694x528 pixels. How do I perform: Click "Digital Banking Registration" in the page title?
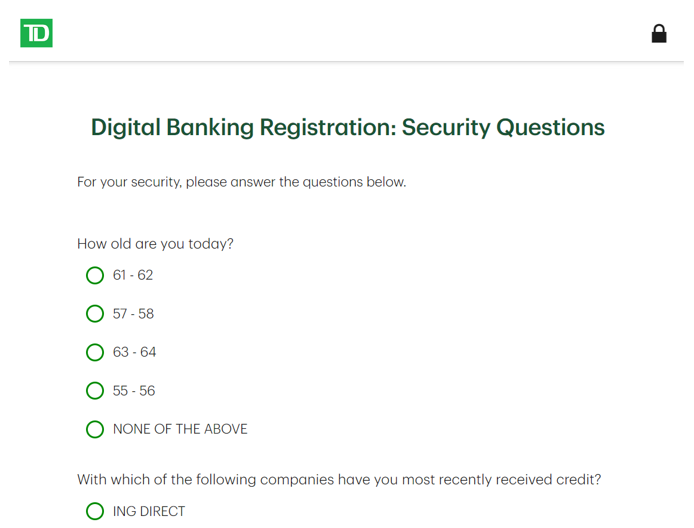240,128
